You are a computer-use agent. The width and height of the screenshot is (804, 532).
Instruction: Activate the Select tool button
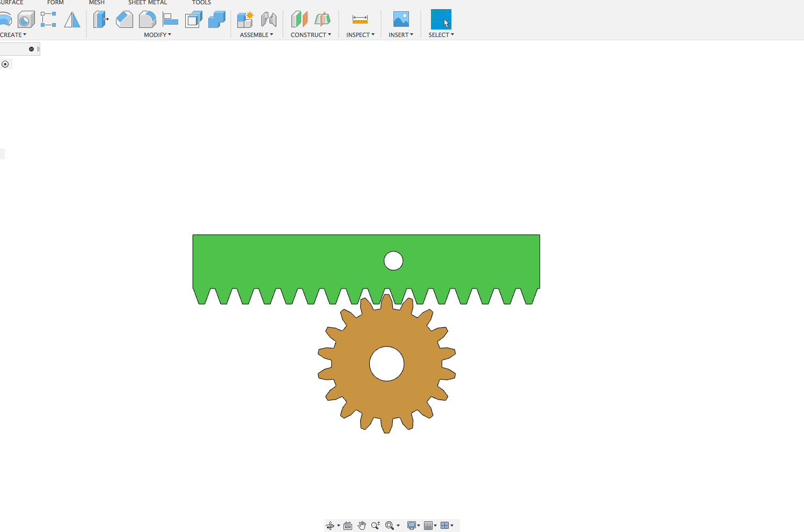[441, 20]
